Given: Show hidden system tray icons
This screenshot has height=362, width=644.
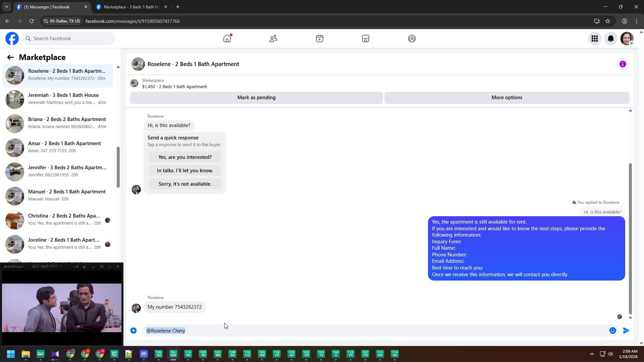Looking at the screenshot, I should point(592,354).
